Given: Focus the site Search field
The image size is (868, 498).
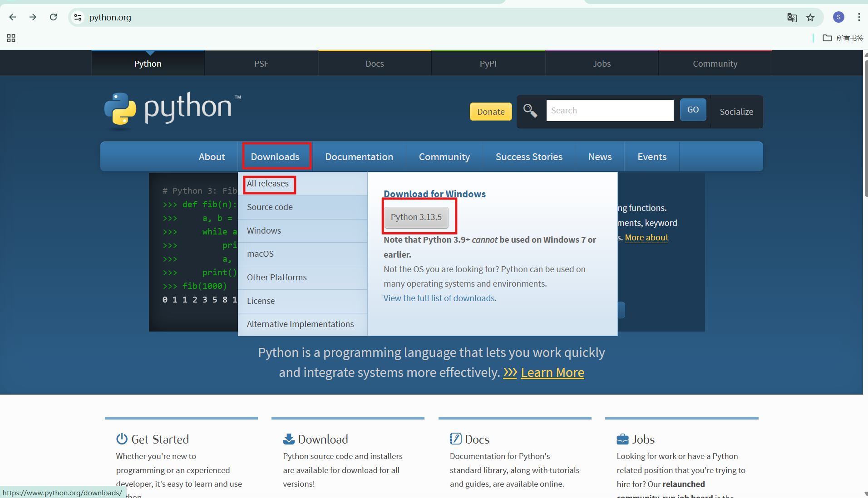Looking at the screenshot, I should click(610, 110).
